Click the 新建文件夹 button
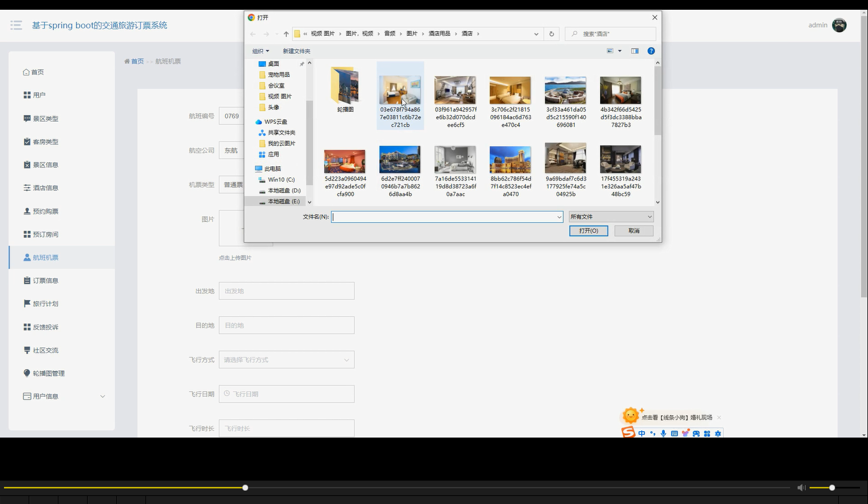 (x=296, y=51)
